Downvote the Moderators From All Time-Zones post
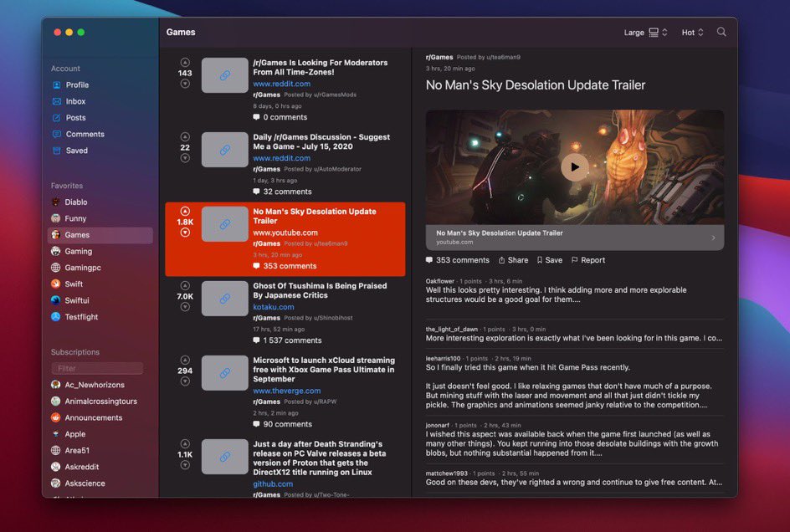This screenshot has width=790, height=532. pyautogui.click(x=185, y=84)
